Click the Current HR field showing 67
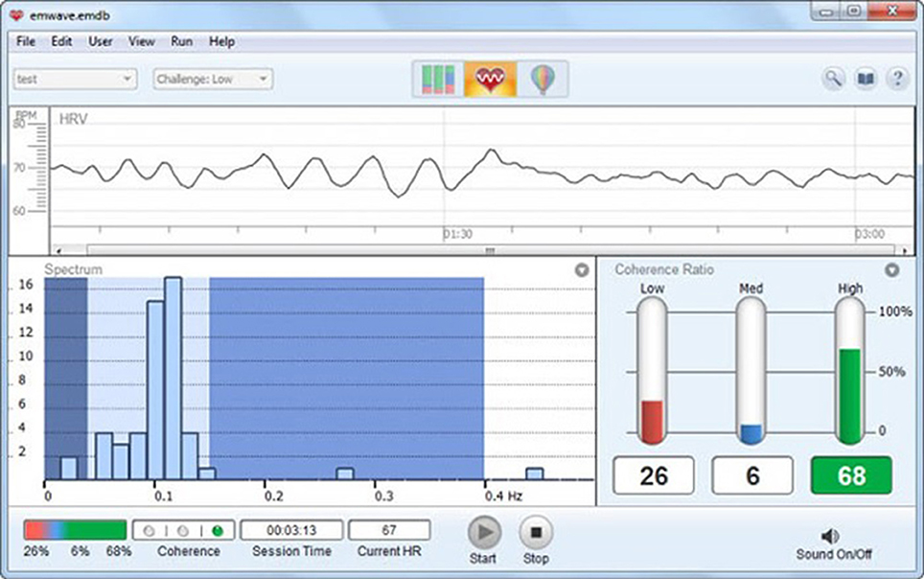 [x=389, y=530]
